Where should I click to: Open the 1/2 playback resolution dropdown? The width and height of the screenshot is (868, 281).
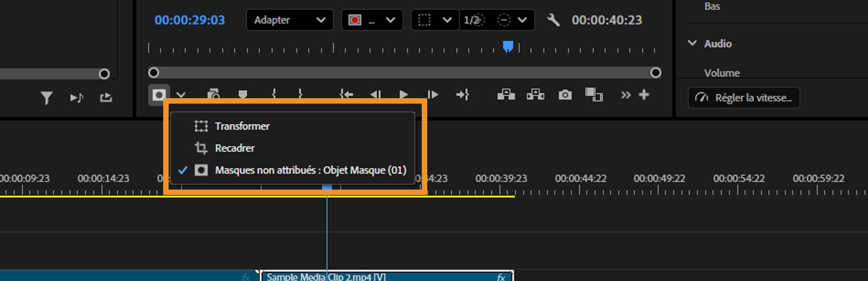497,20
